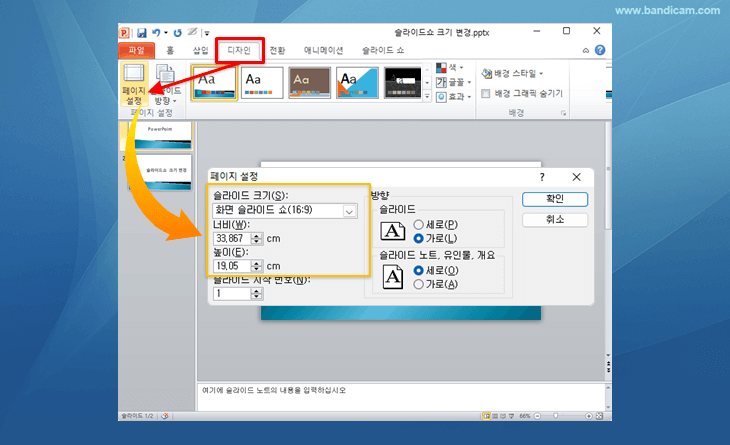Click the help question mark in Page Setup dialog

click(x=542, y=177)
